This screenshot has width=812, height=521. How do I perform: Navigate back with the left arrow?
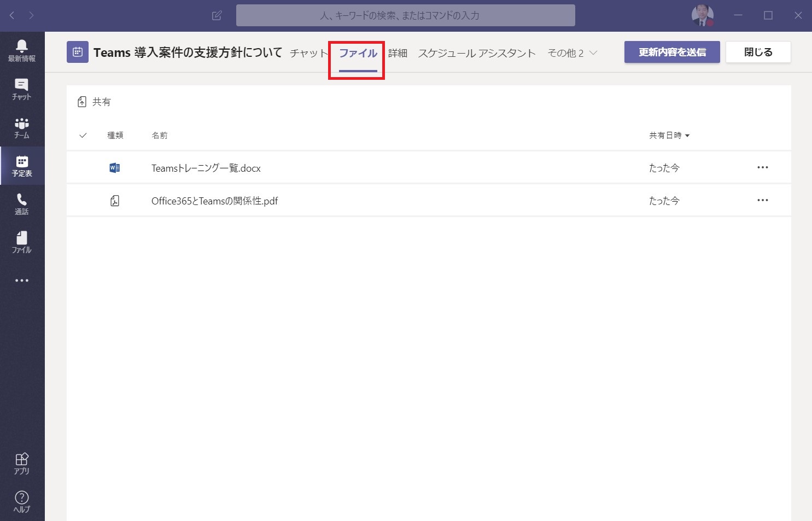pos(12,15)
